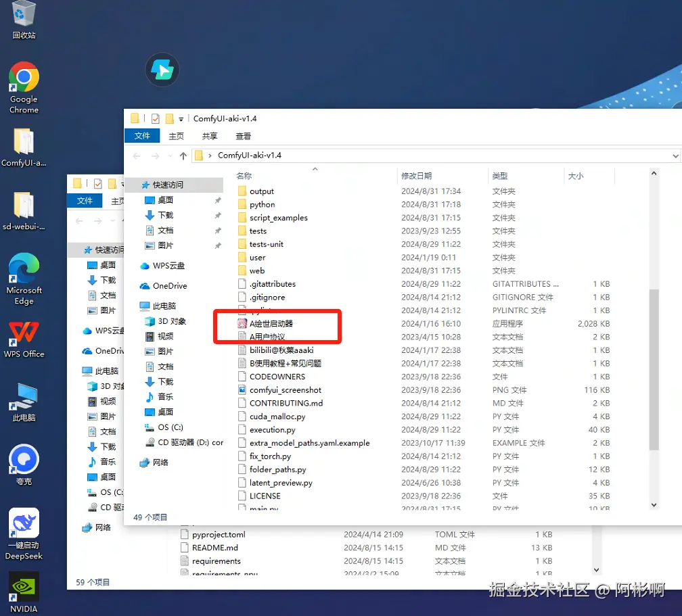The width and height of the screenshot is (682, 616).
Task: Click the properties checkmark icon in the title bar
Action: [156, 119]
